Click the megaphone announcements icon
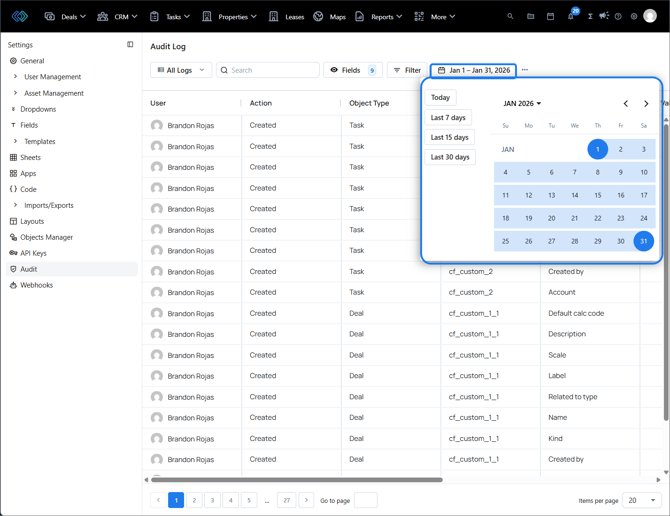Screen dimensions: 670x516 [604, 16]
